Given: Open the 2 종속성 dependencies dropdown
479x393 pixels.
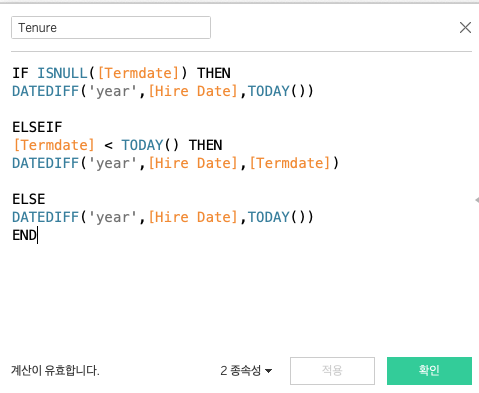Looking at the screenshot, I should pyautogui.click(x=246, y=370).
